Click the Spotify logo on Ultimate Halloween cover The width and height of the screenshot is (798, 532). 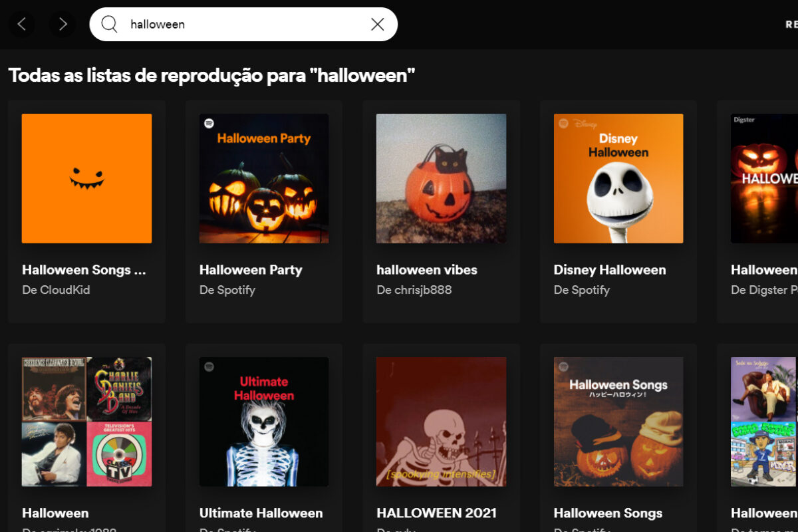point(209,367)
